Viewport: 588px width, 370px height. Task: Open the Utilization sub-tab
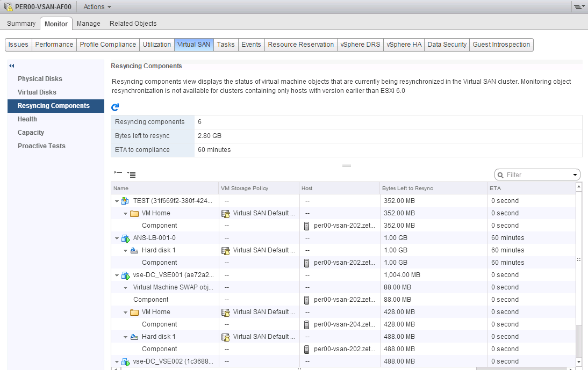pos(157,45)
